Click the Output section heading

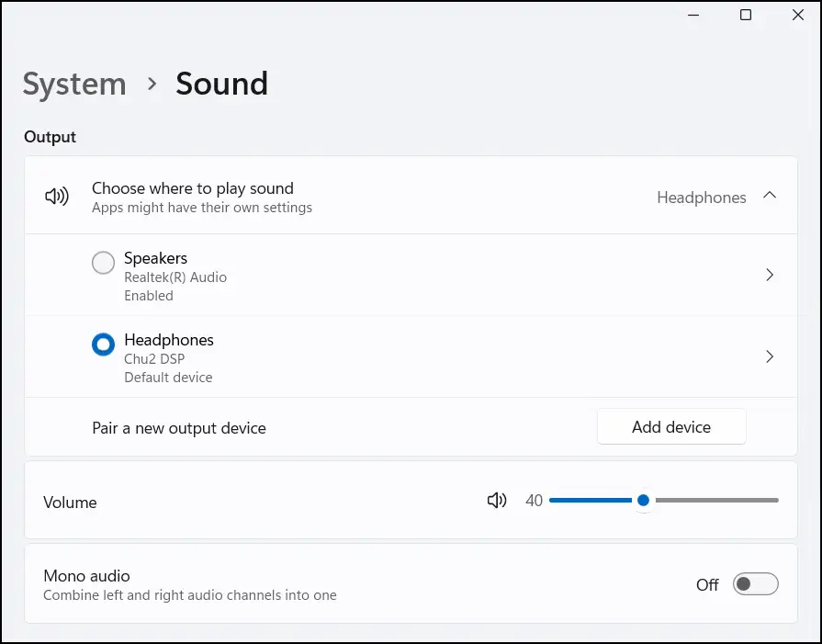click(x=51, y=137)
